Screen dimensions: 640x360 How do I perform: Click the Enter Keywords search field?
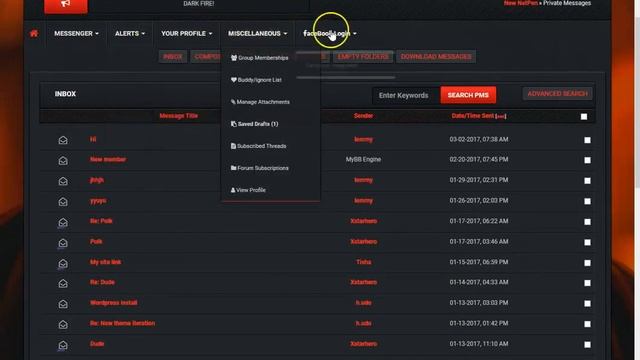click(406, 95)
